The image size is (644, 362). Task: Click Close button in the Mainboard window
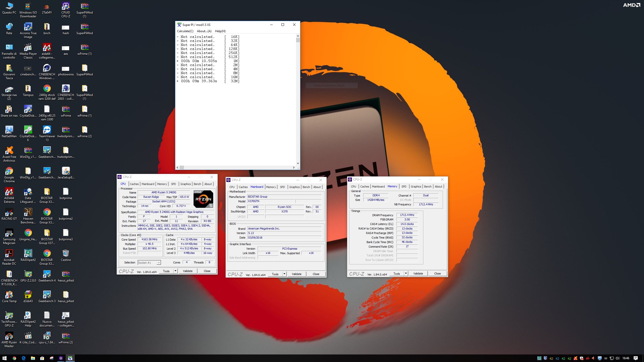point(316,274)
